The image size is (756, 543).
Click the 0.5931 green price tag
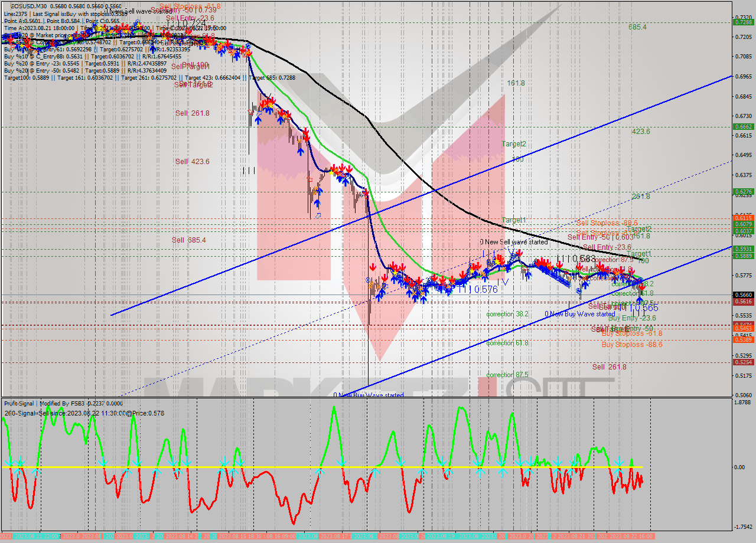(742, 248)
